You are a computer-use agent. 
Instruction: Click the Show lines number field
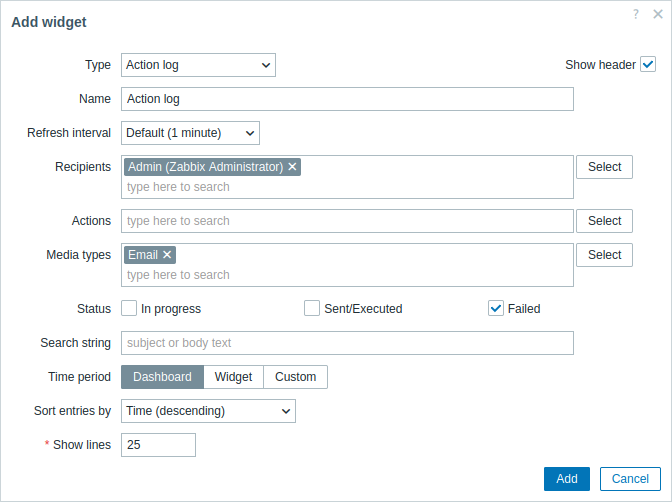pos(158,445)
